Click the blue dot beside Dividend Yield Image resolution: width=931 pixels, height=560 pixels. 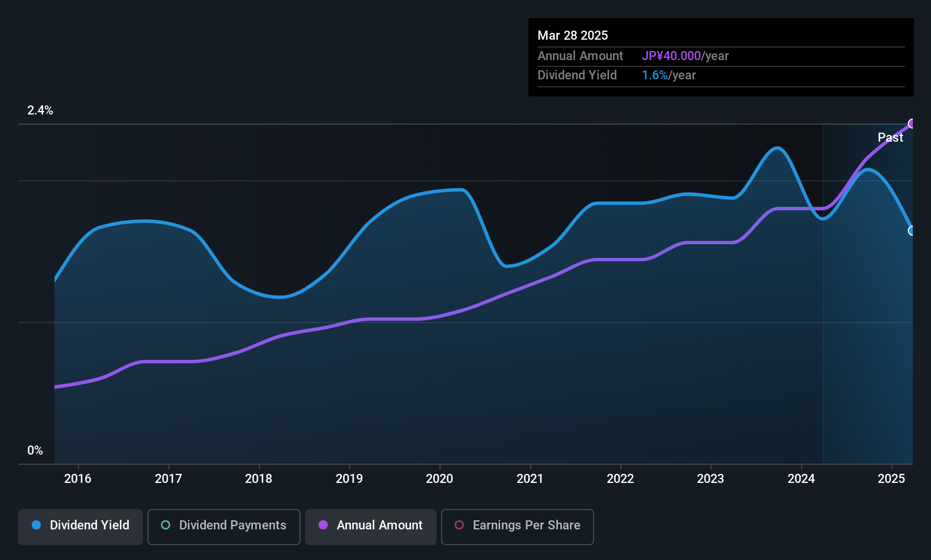pyautogui.click(x=36, y=525)
